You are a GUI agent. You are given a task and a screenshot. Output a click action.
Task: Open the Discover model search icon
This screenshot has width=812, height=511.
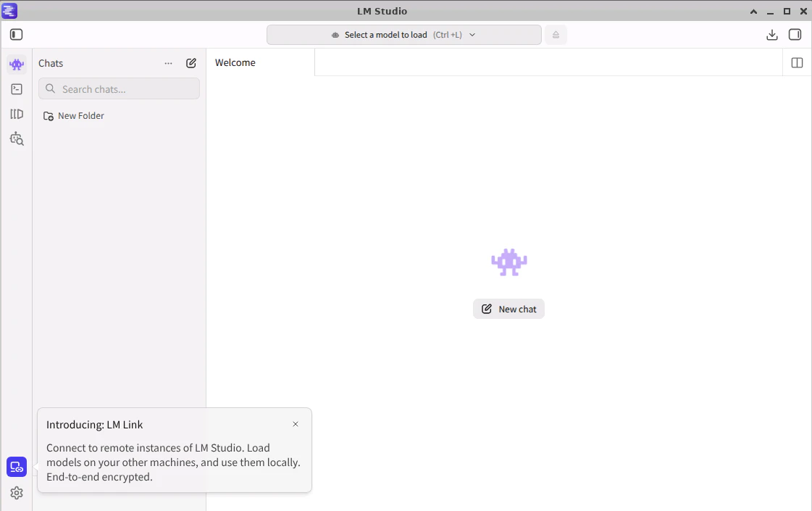(17, 139)
